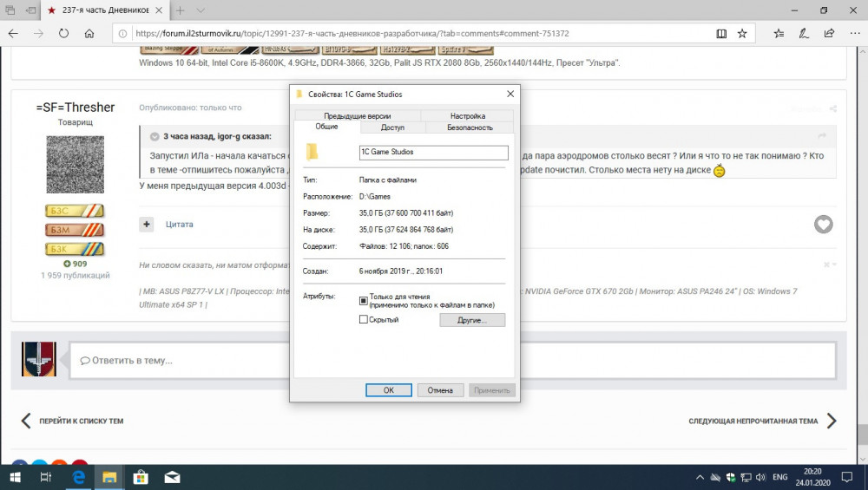The width and height of the screenshot is (868, 490).
Task: Open network status tray icon
Action: (x=746, y=477)
